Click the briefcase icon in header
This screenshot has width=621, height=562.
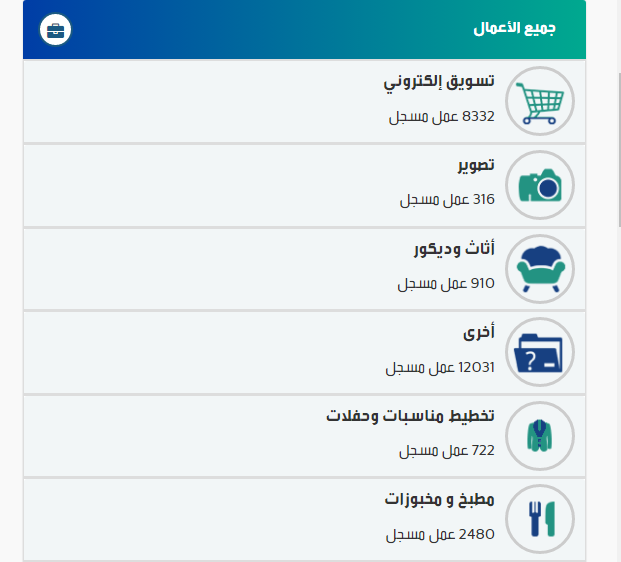55,30
